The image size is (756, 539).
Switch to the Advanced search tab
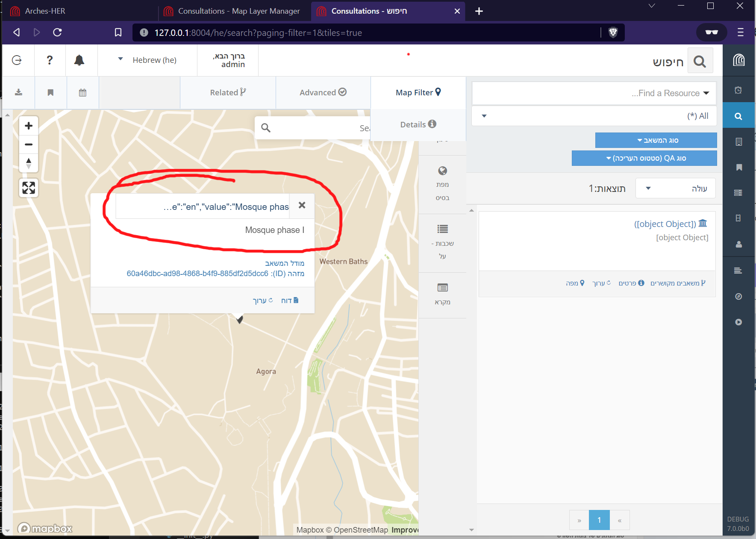pyautogui.click(x=323, y=92)
